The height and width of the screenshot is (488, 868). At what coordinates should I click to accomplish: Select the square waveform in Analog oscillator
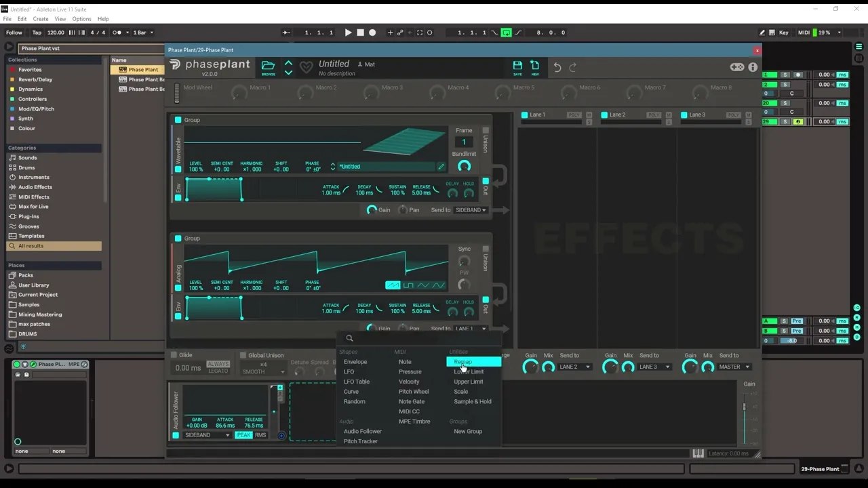point(409,285)
